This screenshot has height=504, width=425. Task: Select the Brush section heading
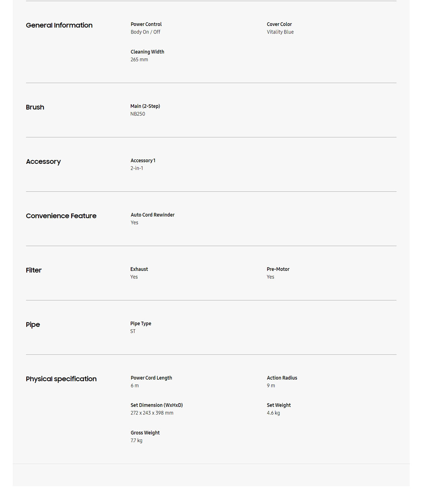(x=35, y=107)
